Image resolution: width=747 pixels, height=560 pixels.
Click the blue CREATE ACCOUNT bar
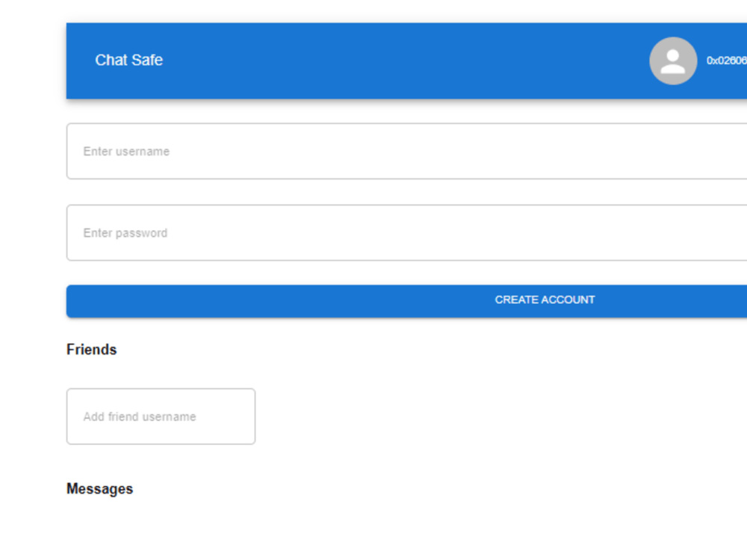(407, 300)
